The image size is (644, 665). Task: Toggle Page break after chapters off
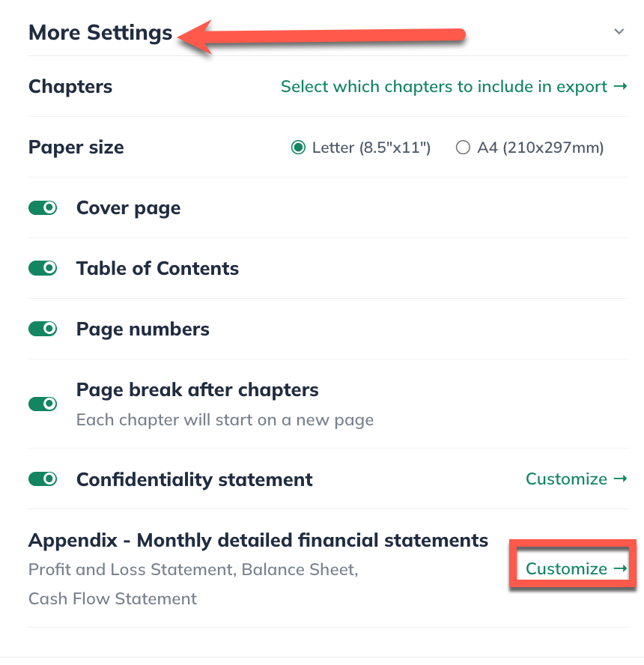click(x=43, y=404)
